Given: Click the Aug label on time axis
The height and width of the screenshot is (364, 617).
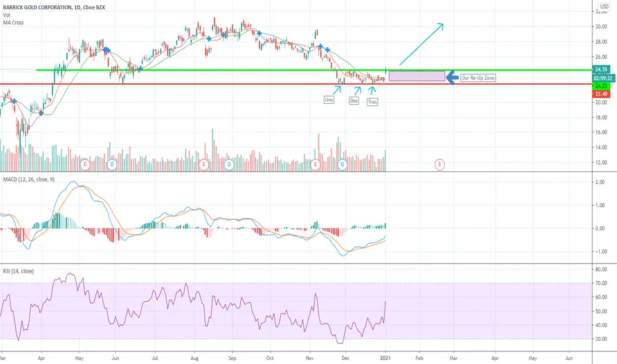Looking at the screenshot, I should click(x=195, y=358).
